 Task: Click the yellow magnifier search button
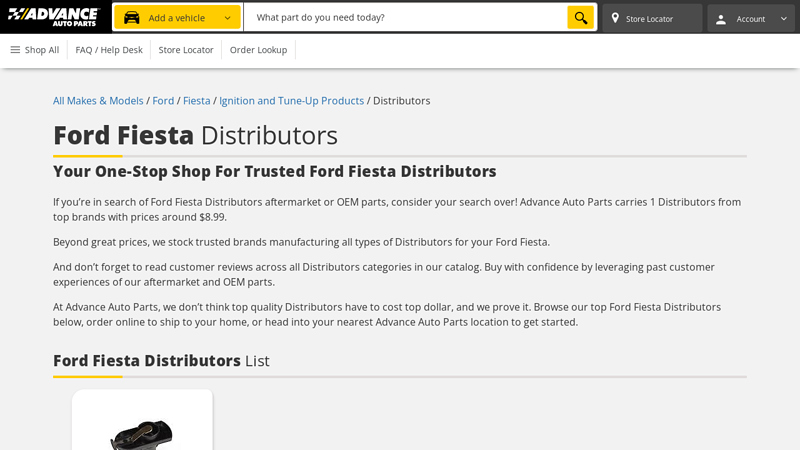pyautogui.click(x=581, y=17)
